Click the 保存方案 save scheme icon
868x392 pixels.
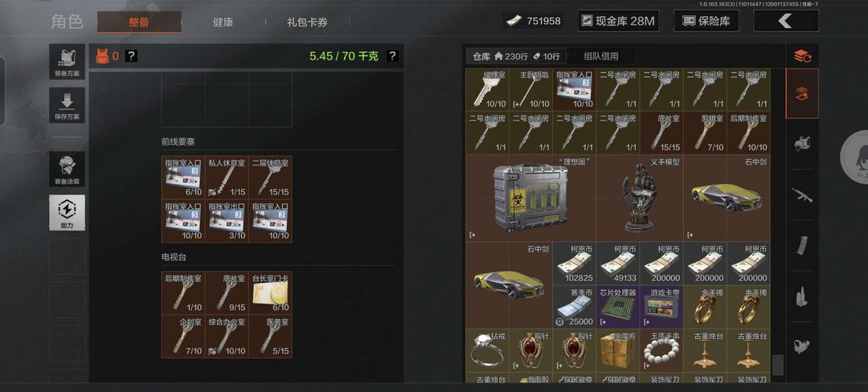(x=67, y=105)
